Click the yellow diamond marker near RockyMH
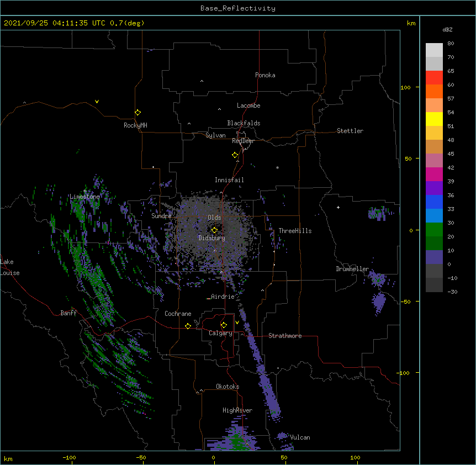This screenshot has width=476, height=465. [x=137, y=113]
